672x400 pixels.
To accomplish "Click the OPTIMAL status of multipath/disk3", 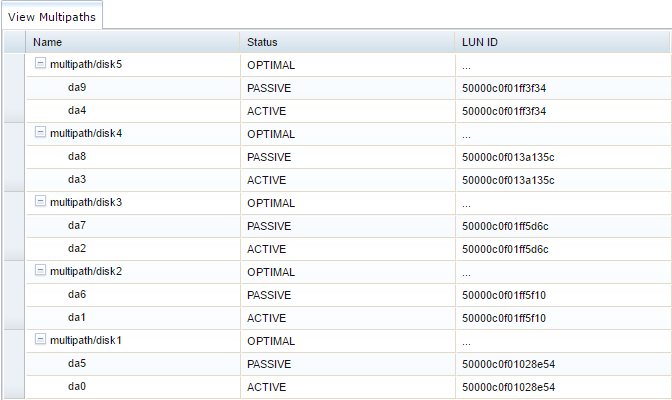I will click(271, 203).
